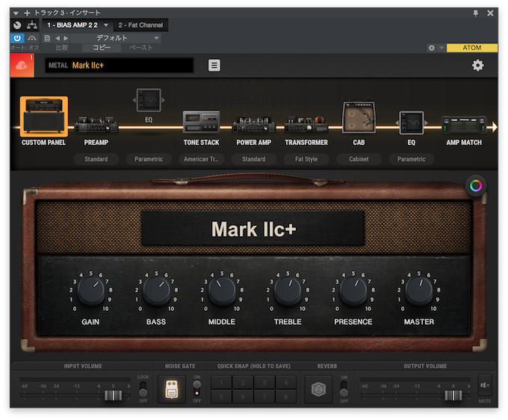Open Preamp type Standard selector

pos(96,159)
